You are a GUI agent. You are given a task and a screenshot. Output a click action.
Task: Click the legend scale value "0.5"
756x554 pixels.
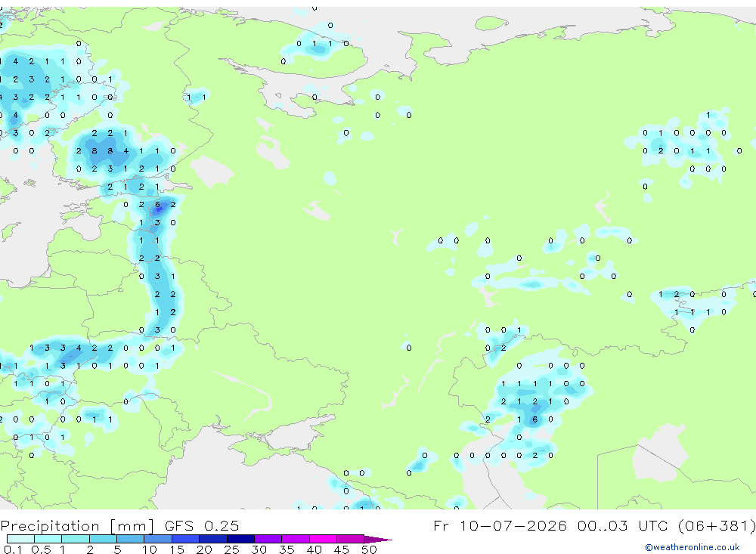coord(41,549)
